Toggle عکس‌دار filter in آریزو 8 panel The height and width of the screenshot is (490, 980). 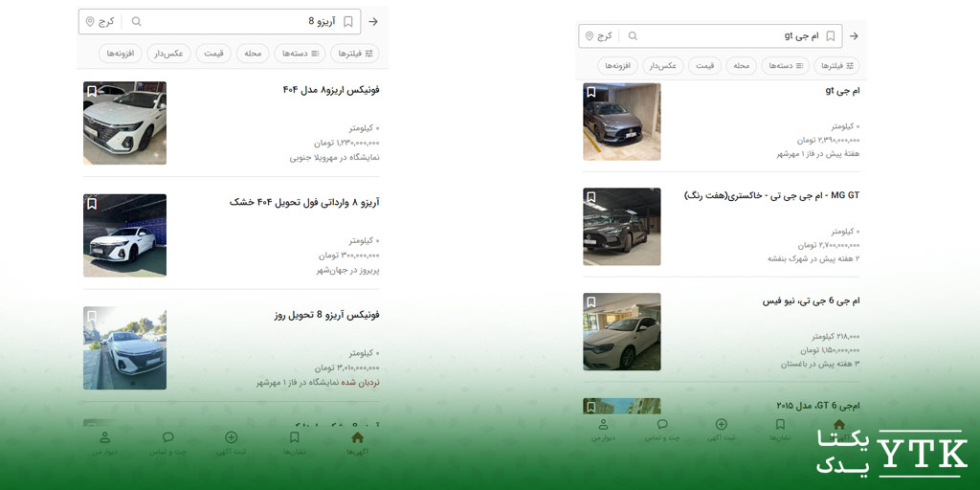[x=168, y=54]
